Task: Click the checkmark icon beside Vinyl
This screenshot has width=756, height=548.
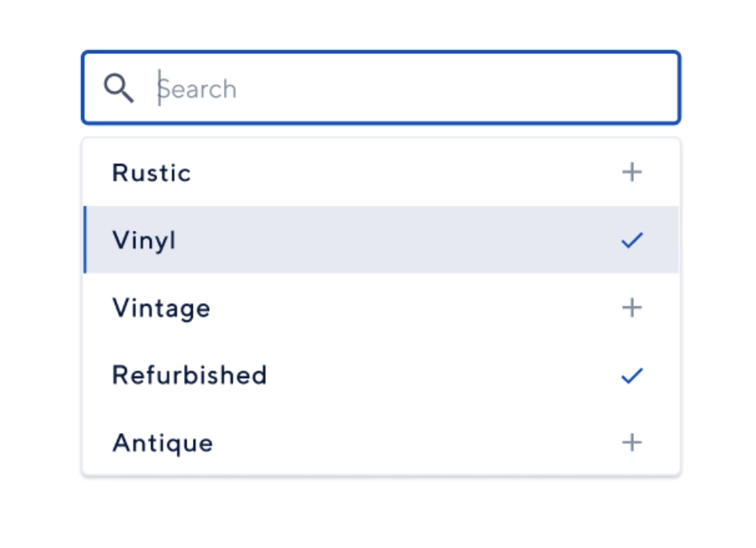Action: click(x=632, y=241)
